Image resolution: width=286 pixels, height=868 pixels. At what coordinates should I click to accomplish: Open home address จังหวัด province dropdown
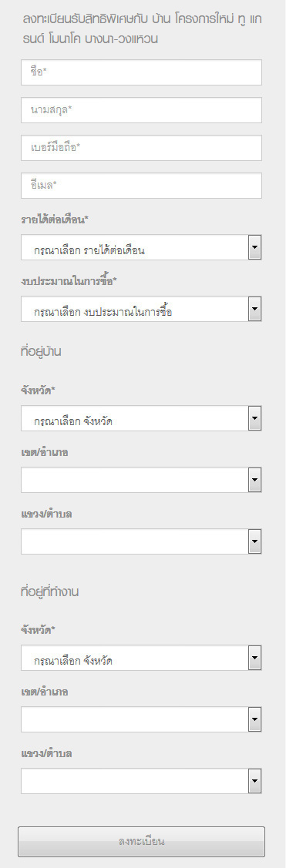(141, 418)
